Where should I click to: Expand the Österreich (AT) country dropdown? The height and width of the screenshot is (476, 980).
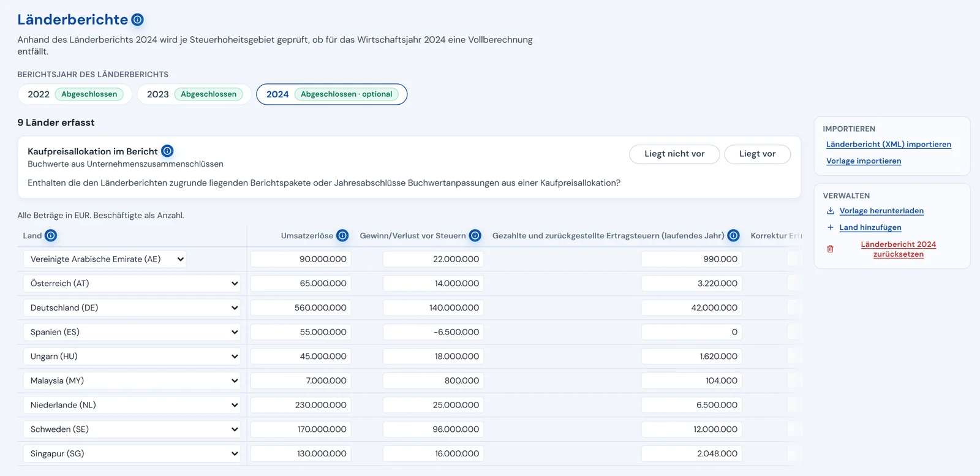click(x=132, y=284)
